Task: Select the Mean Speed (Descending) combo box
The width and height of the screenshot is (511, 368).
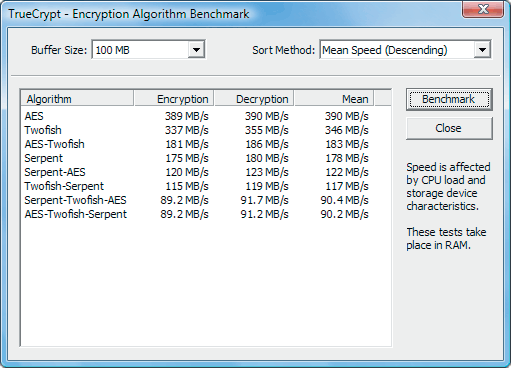Action: [405, 50]
